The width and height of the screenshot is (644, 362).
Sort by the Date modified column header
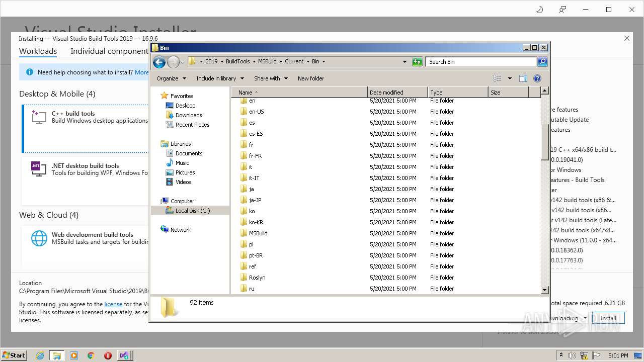pos(397,93)
